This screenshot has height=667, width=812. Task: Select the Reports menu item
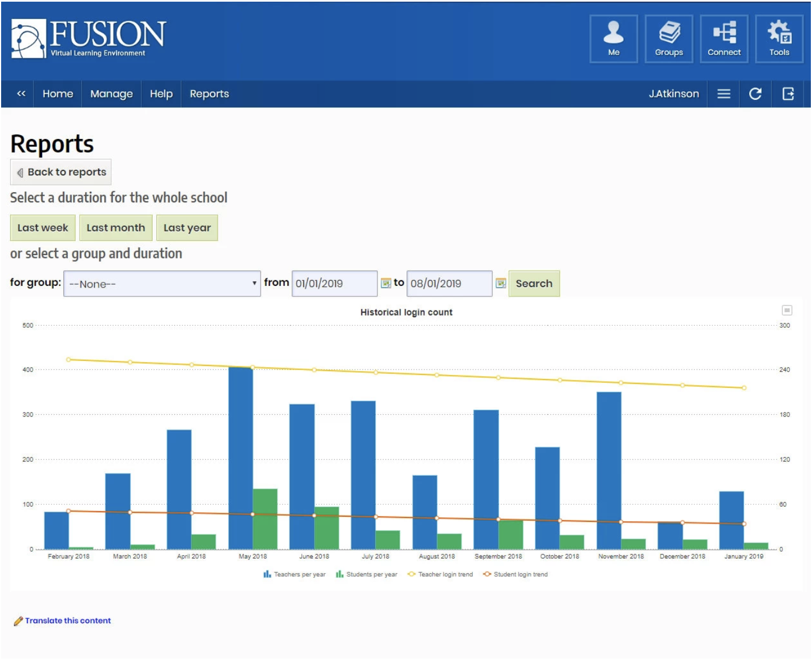(209, 94)
